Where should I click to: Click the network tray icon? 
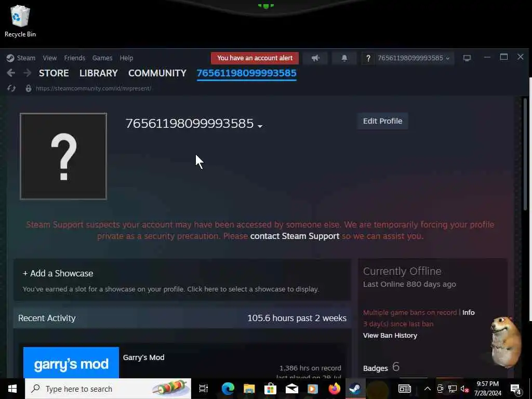[x=453, y=389]
